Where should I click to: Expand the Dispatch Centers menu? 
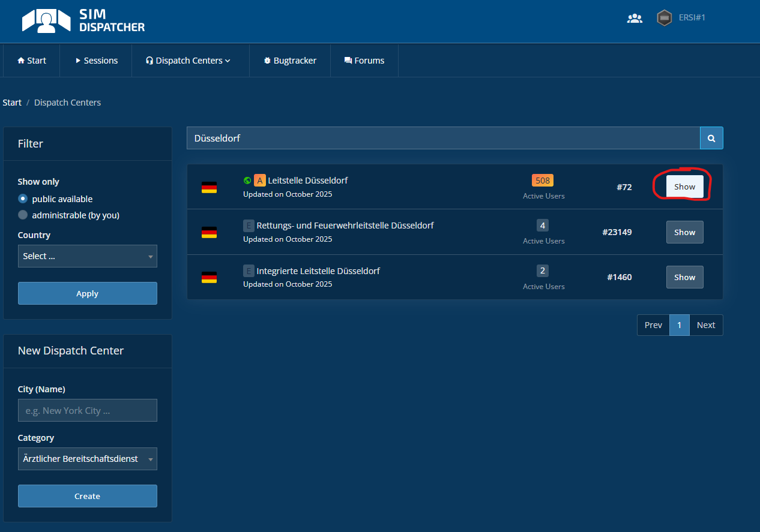click(x=188, y=61)
